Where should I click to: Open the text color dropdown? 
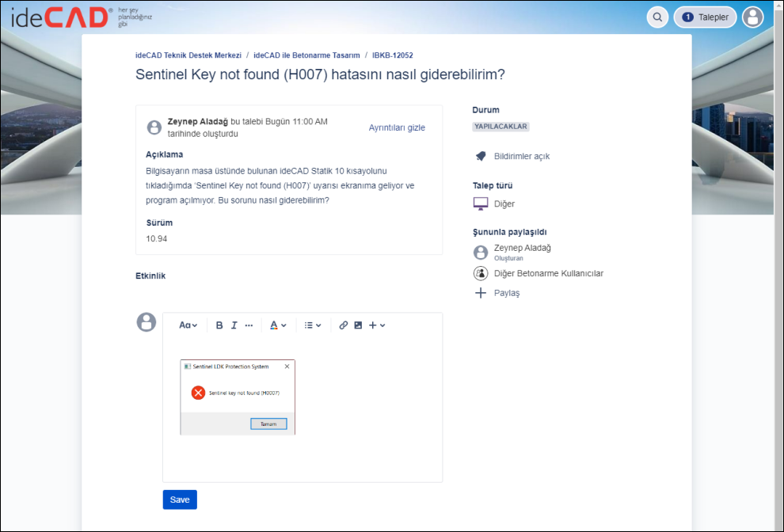coord(278,325)
